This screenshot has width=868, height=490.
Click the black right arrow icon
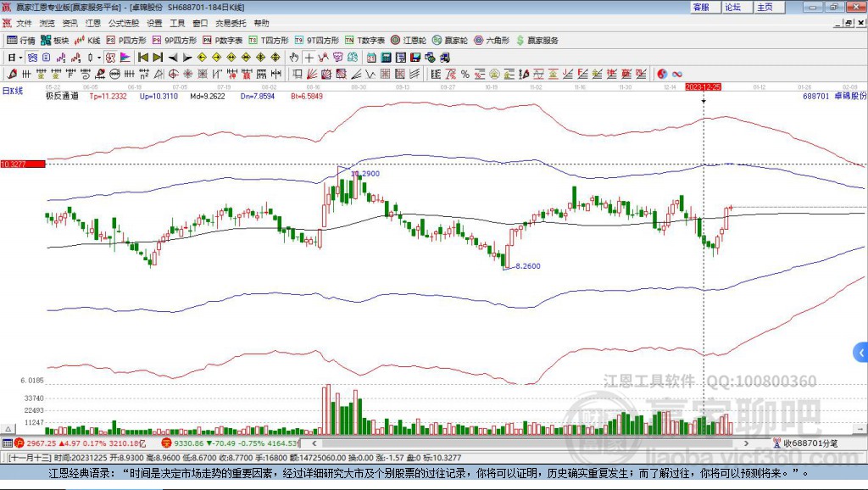(187, 58)
